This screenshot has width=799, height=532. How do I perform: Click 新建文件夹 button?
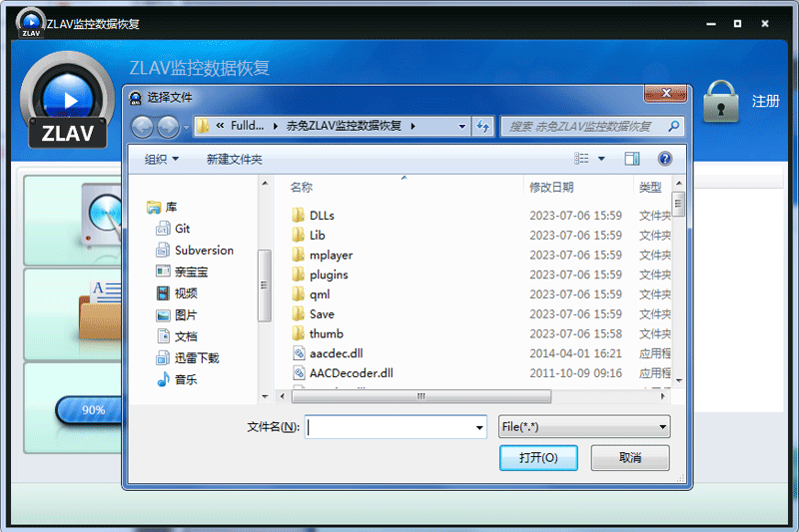pos(235,160)
